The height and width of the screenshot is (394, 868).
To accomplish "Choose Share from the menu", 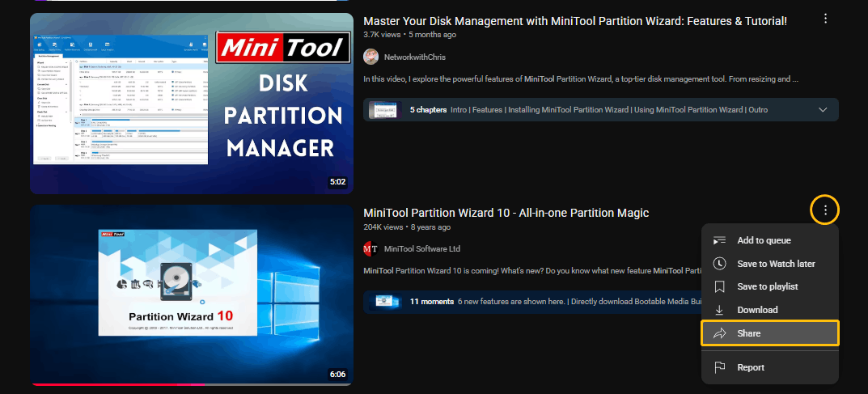I will 770,333.
